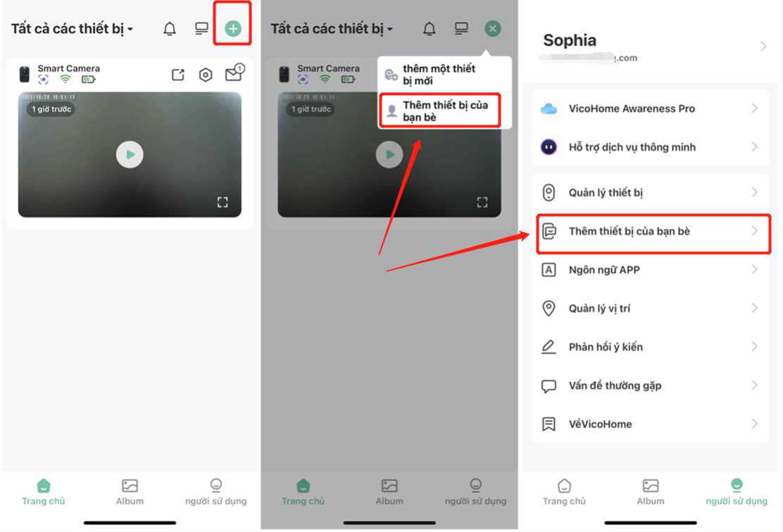783x532 pixels.
Task: Close the add-device popup with X icon
Action: [x=492, y=28]
